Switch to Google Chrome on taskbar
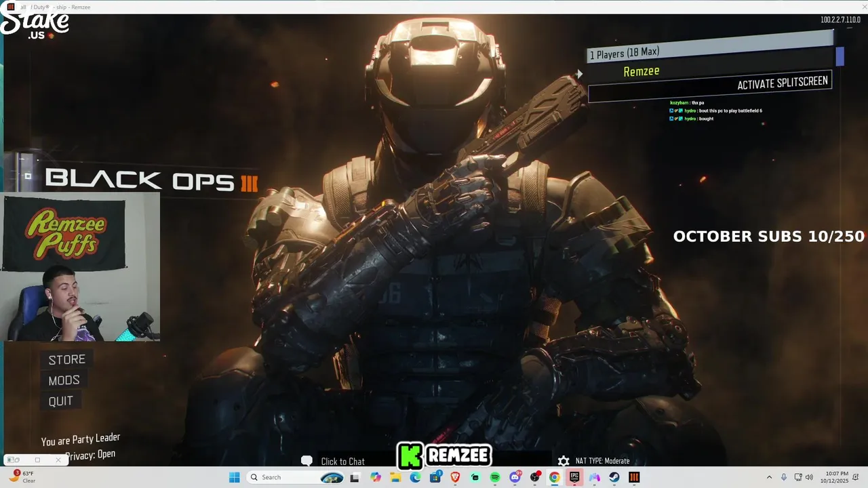868x488 pixels. pyautogui.click(x=555, y=477)
